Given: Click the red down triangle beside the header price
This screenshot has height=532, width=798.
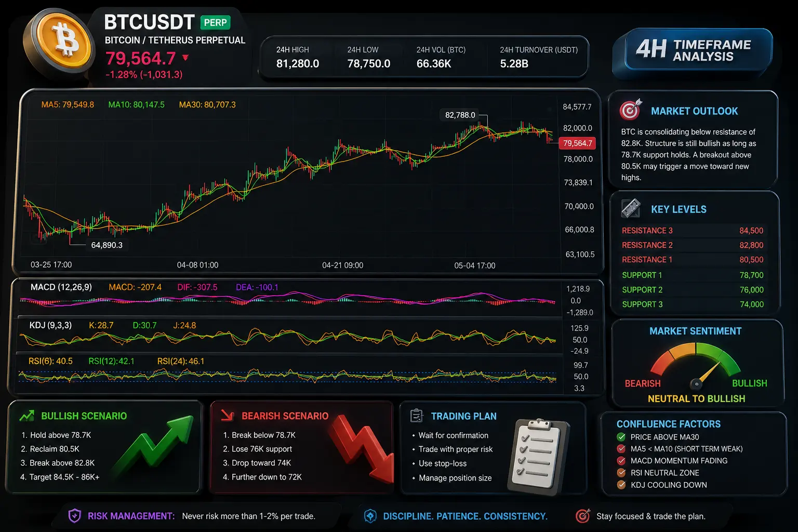Looking at the screenshot, I should pyautogui.click(x=185, y=58).
